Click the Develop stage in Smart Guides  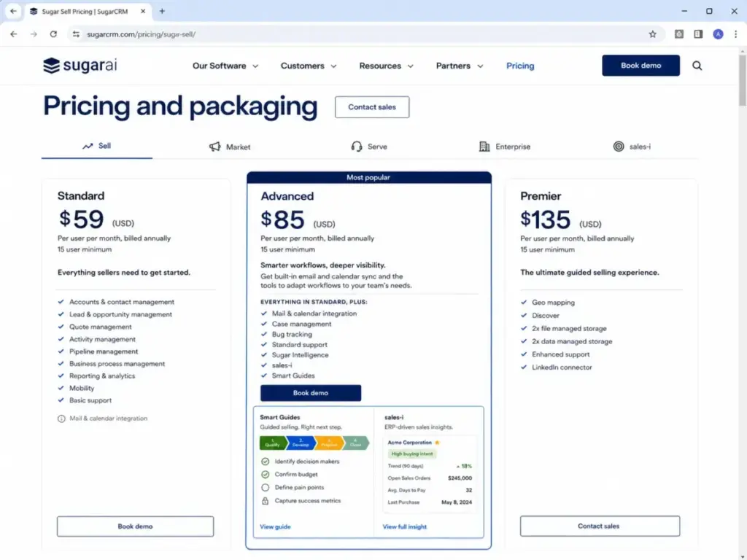(x=301, y=443)
